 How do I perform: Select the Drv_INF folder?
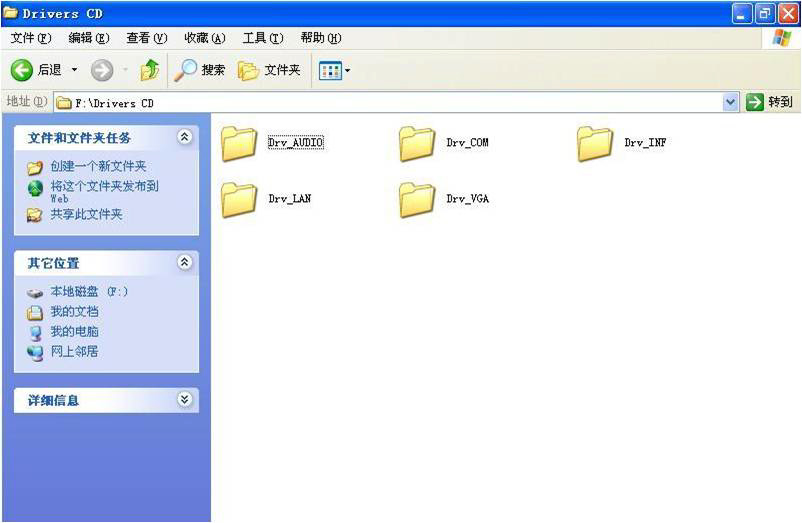pos(595,143)
